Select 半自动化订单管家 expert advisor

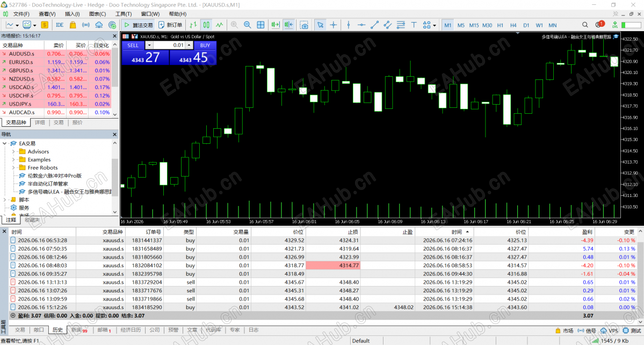point(48,183)
